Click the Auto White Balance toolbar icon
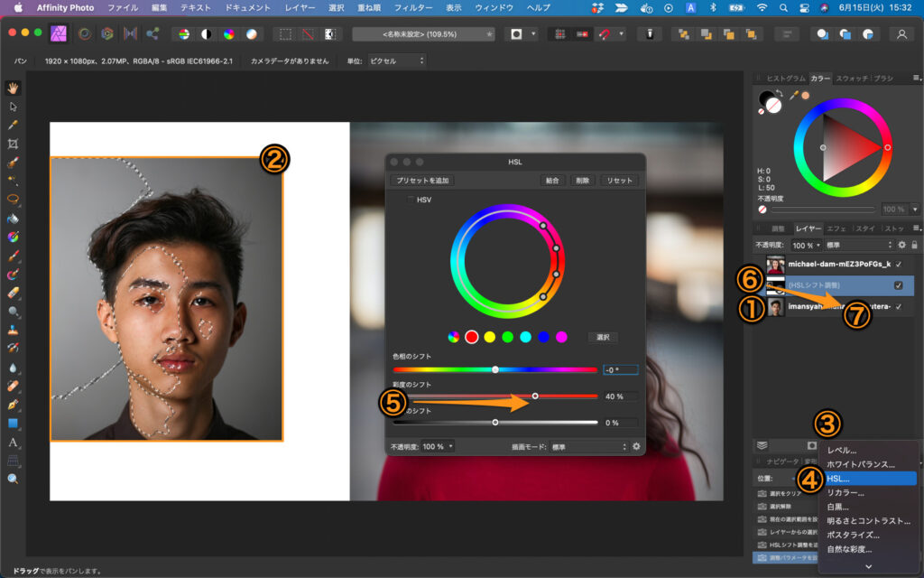 [252, 33]
